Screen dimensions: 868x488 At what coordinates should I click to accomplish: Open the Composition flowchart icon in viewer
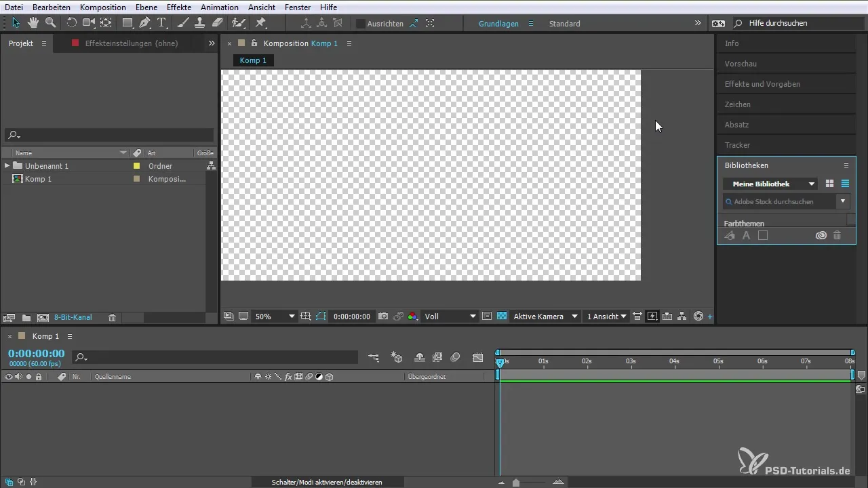(682, 317)
